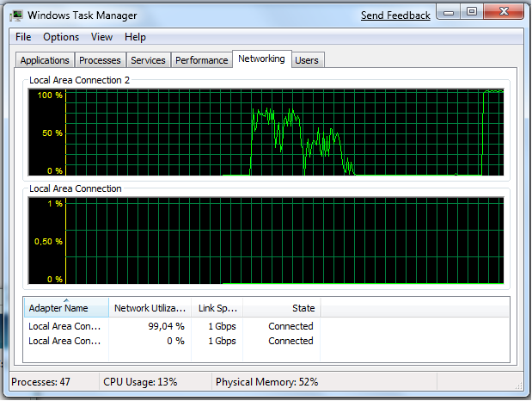Click Physical Memory: 52% in status bar
Viewport: 532px width, 401px height.
pos(266,382)
